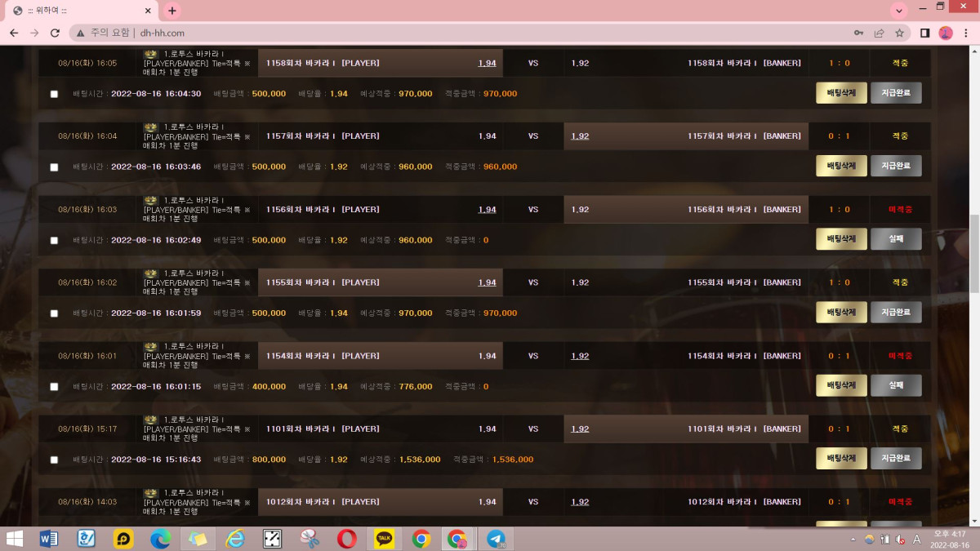The width and height of the screenshot is (980, 551).
Task: Bookmark this page with the star icon
Action: point(899,33)
